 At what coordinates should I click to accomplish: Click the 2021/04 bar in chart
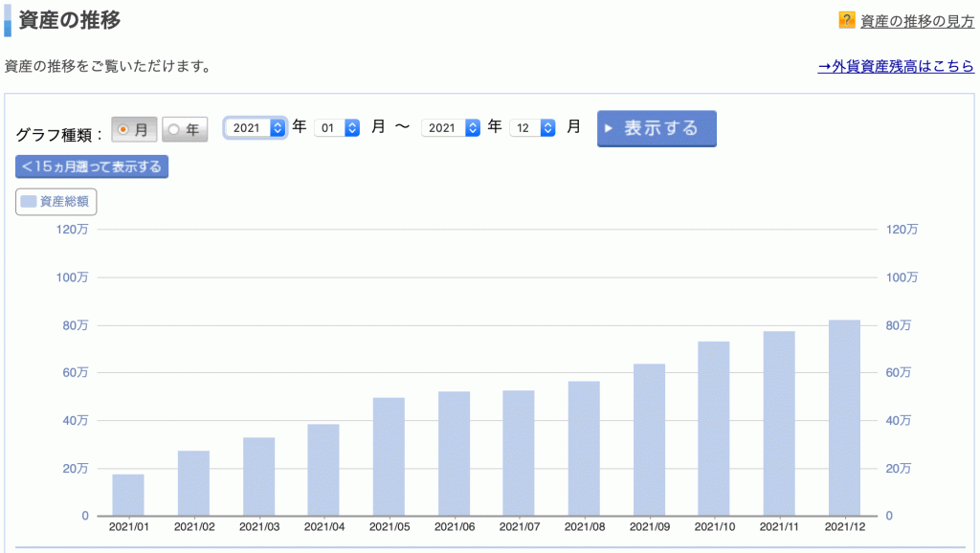(323, 470)
